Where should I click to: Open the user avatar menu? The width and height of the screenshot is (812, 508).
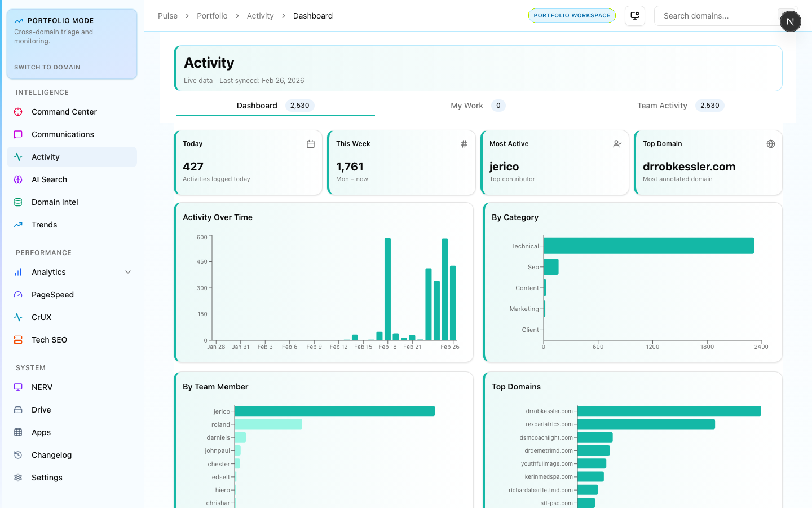tap(790, 21)
